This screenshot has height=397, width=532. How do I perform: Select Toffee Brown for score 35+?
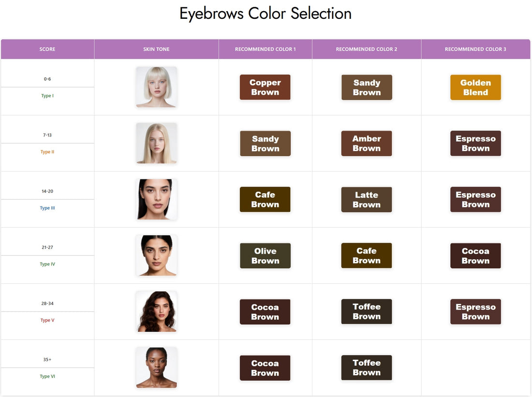pos(367,368)
